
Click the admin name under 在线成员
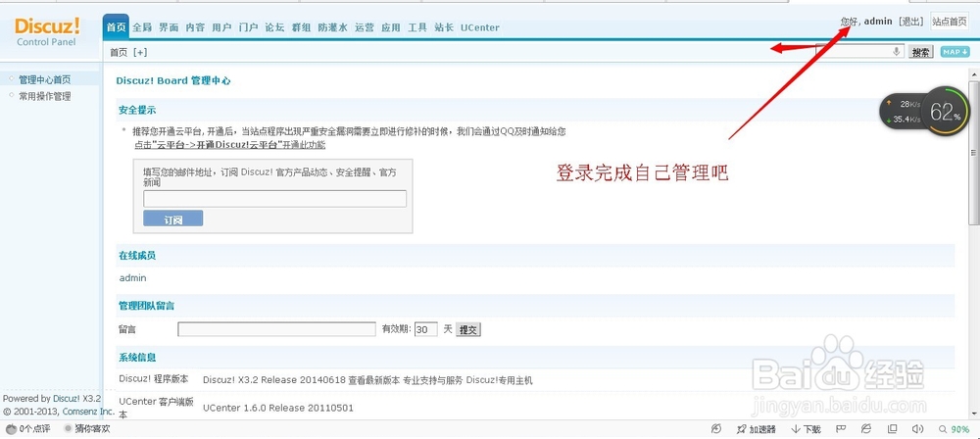pos(132,277)
